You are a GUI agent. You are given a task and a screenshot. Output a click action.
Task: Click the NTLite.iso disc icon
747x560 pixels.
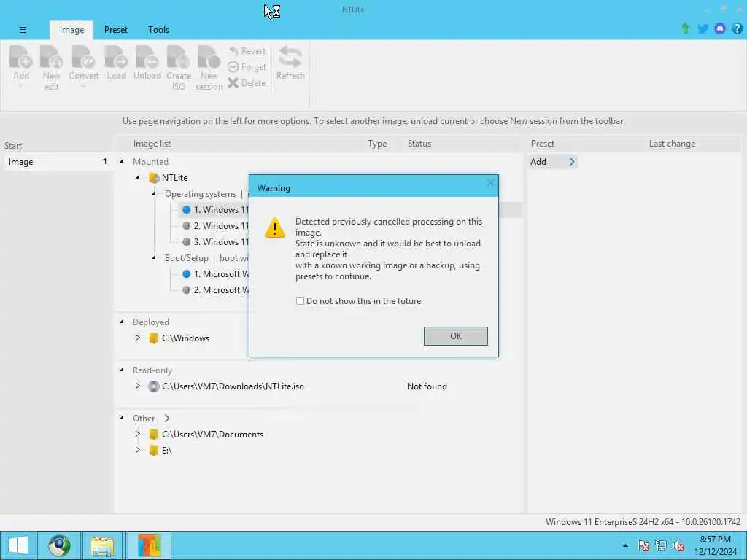pyautogui.click(x=153, y=386)
